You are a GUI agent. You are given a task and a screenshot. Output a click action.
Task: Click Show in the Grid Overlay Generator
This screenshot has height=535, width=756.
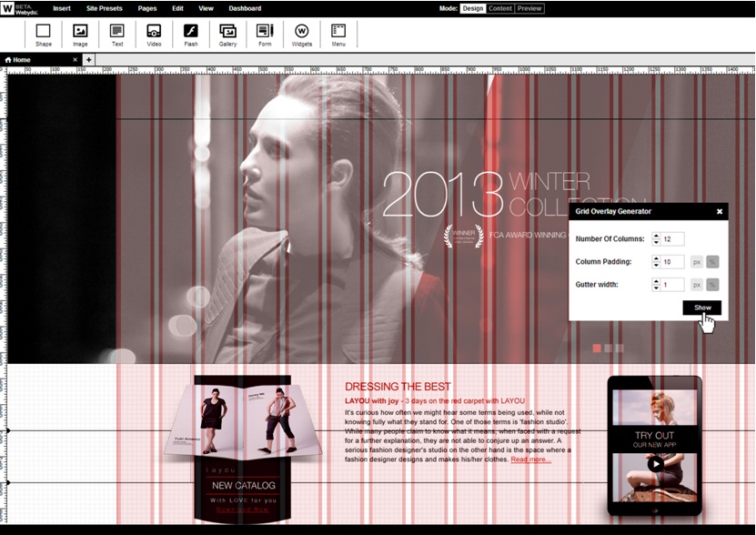click(701, 308)
